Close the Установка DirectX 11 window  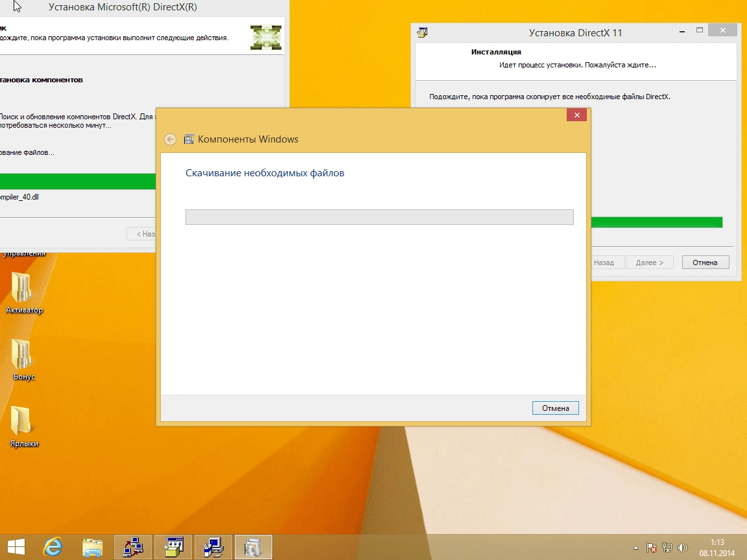[x=723, y=30]
